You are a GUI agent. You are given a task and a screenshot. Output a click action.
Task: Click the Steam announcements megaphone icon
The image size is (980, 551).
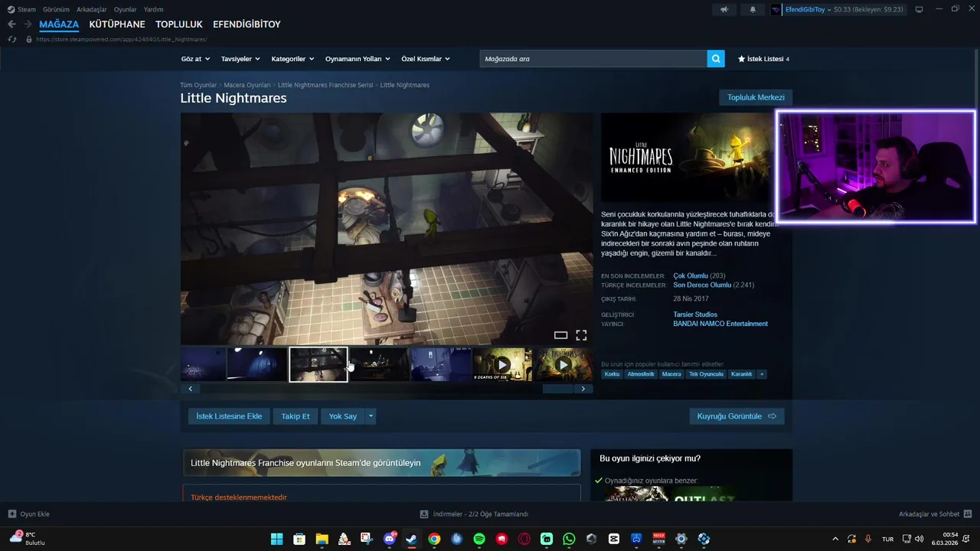724,9
